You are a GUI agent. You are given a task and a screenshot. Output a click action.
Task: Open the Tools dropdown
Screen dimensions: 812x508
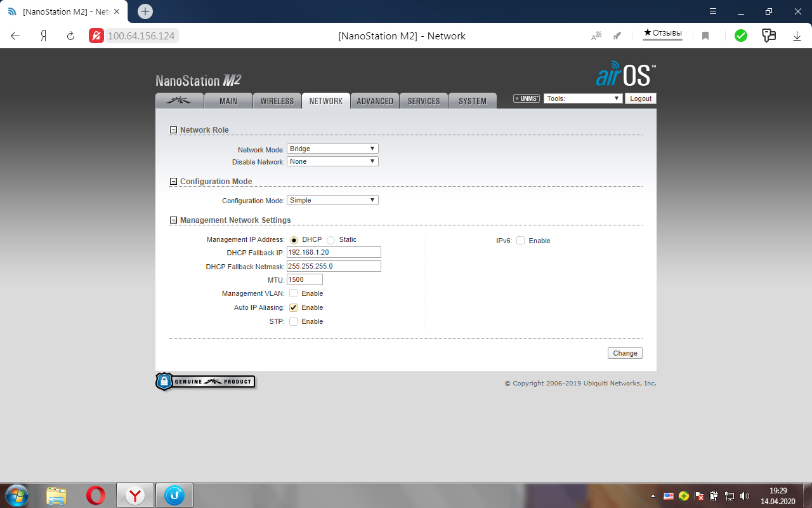[582, 98]
